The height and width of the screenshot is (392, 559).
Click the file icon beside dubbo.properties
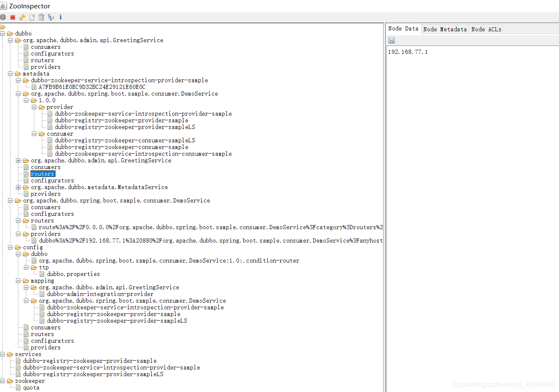click(x=42, y=274)
